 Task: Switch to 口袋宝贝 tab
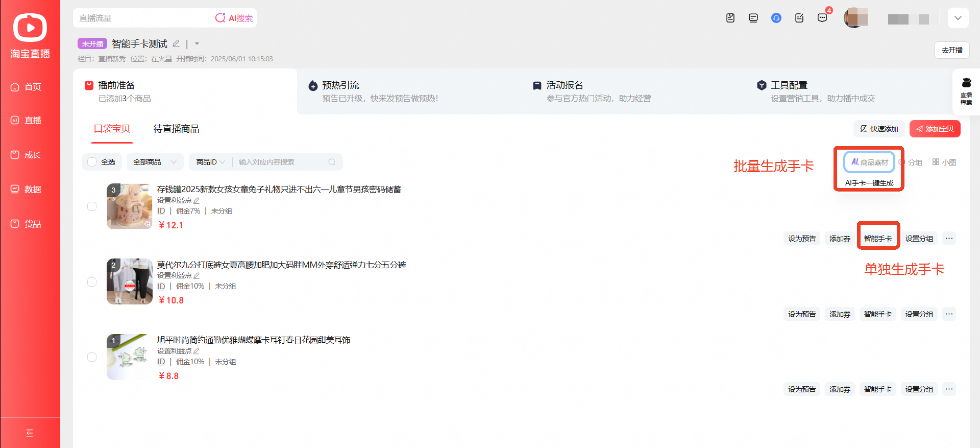point(112,129)
